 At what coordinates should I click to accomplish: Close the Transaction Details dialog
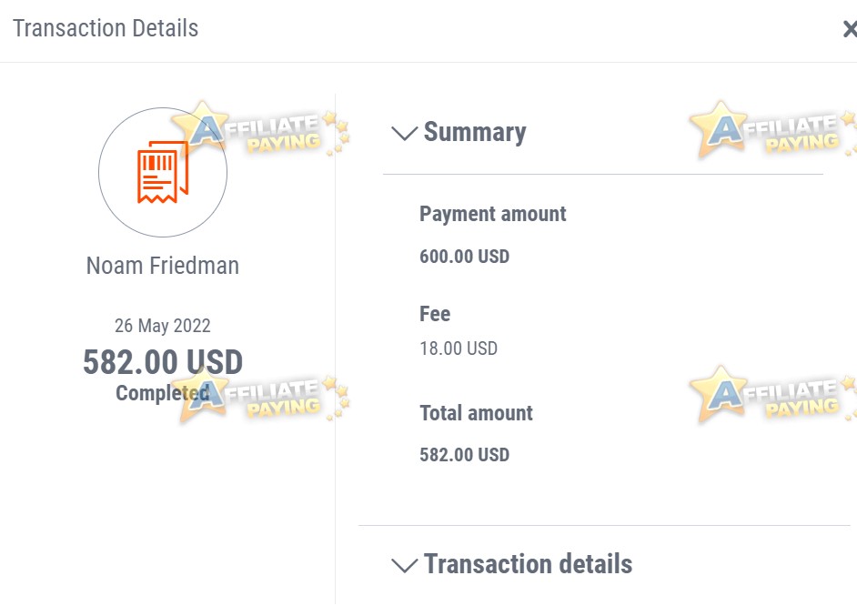(x=850, y=29)
